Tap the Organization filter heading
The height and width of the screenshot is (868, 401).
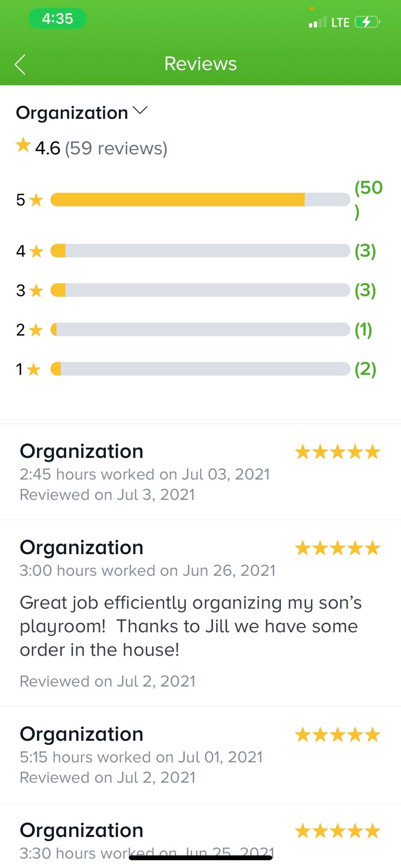click(x=72, y=113)
